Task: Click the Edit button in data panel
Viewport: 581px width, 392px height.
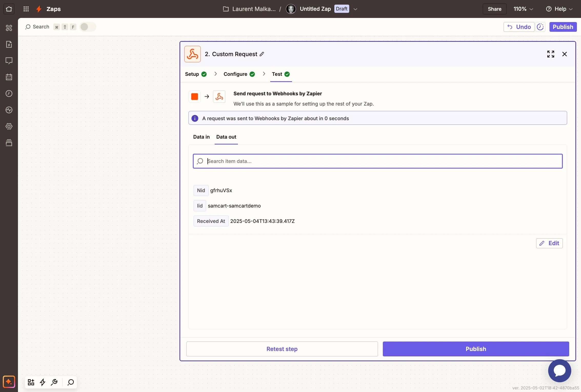Action: click(x=549, y=243)
